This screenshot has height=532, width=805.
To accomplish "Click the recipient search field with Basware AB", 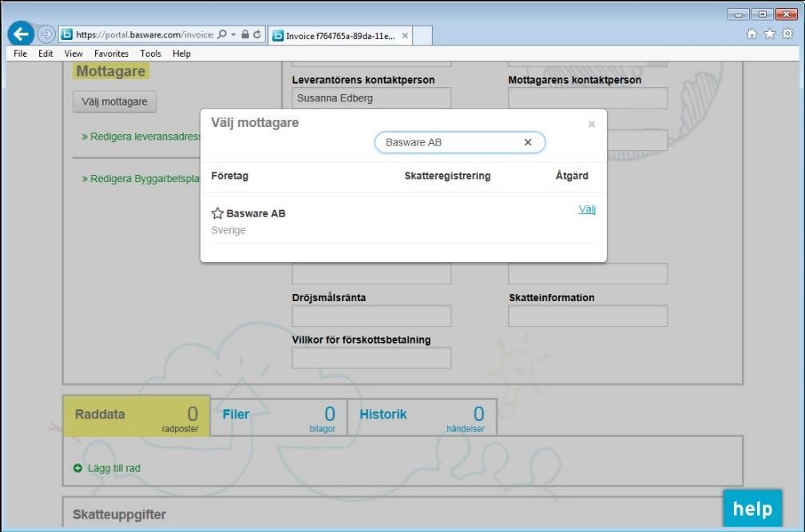I will point(459,142).
